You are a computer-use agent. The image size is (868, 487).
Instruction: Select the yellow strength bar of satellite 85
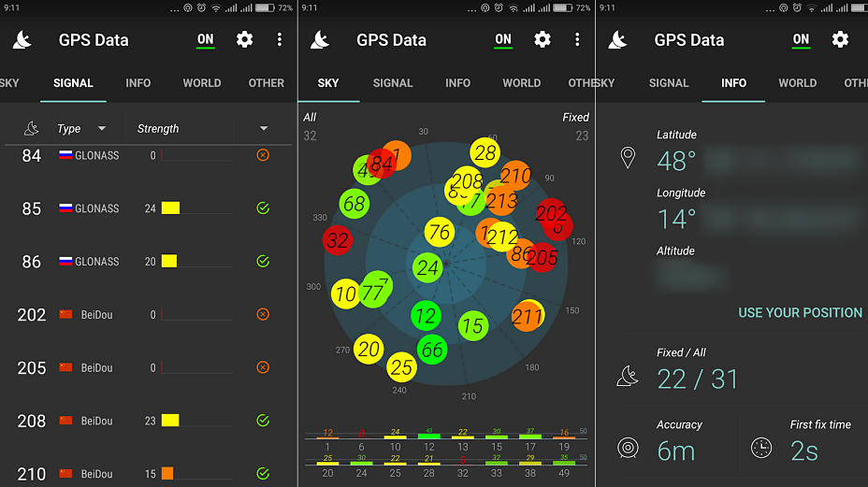170,208
